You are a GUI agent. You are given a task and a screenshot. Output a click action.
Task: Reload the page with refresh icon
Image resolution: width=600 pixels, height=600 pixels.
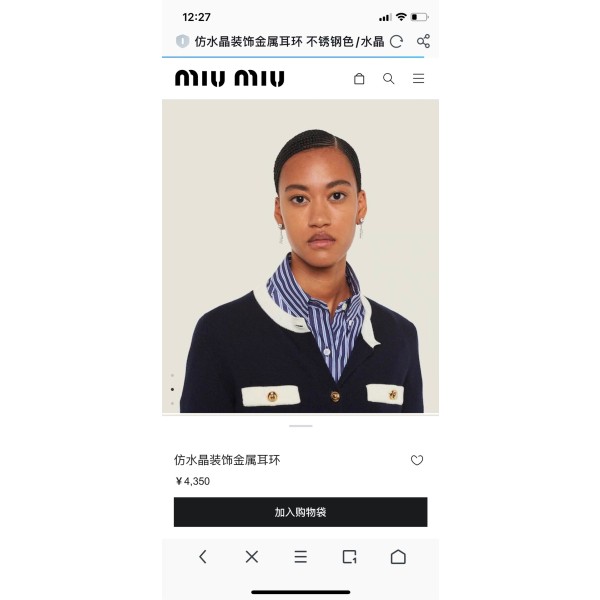click(x=396, y=41)
